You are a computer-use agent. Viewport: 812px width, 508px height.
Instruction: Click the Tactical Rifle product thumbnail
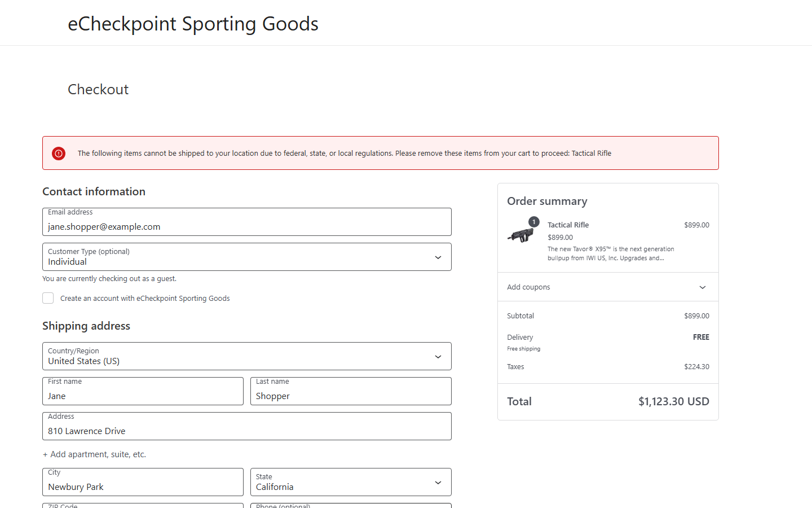[x=520, y=234]
